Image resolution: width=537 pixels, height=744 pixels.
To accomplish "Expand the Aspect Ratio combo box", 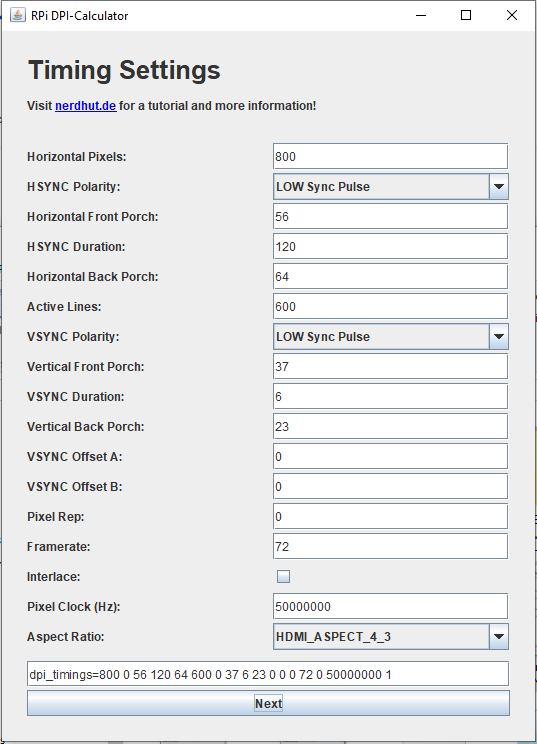I will click(391, 636).
